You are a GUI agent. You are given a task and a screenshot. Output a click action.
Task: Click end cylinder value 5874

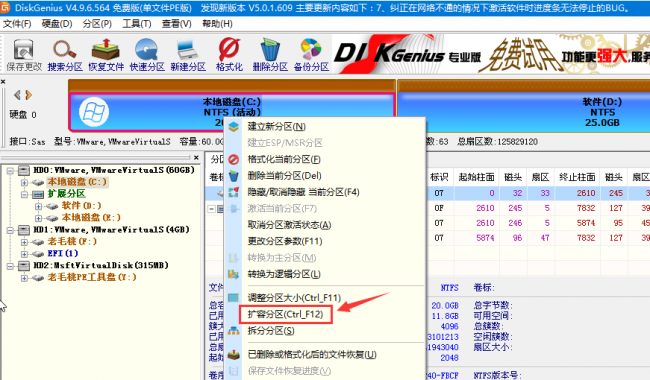[586, 223]
